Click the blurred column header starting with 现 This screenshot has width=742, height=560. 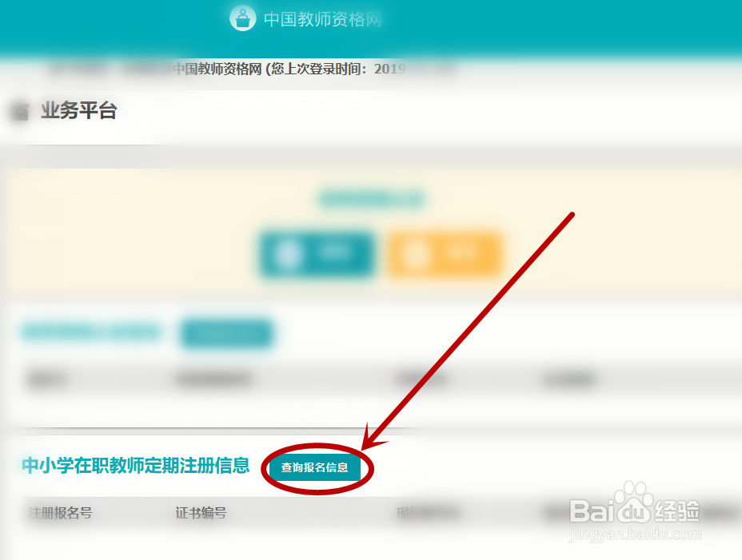pos(427,513)
